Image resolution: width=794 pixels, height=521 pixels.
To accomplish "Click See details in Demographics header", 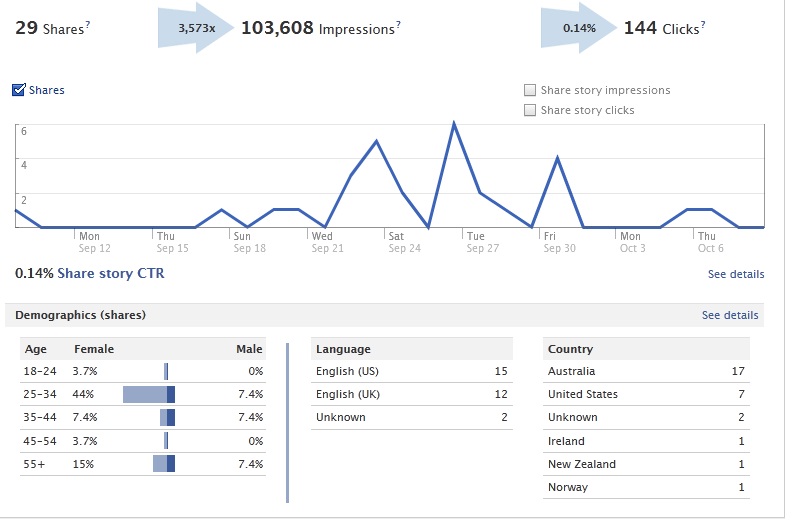I will pos(730,315).
